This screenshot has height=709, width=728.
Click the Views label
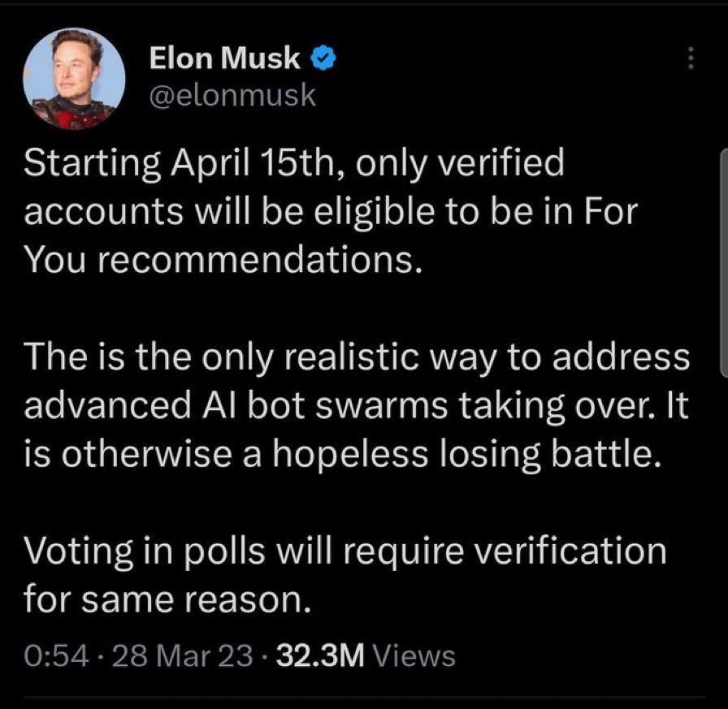pos(417,655)
